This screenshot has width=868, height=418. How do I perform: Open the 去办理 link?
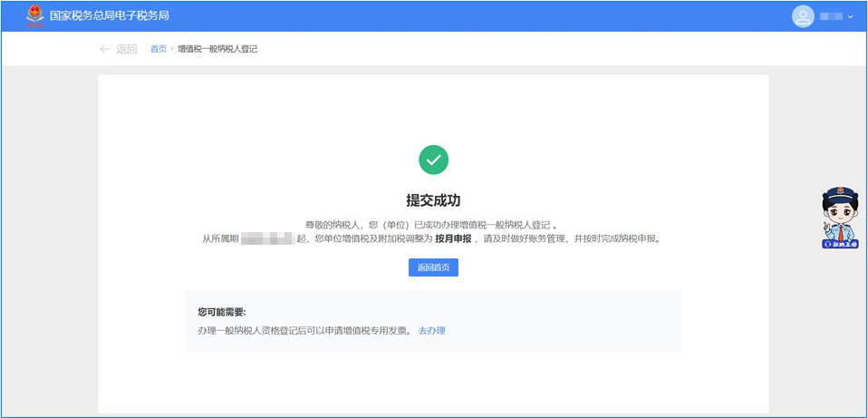(x=431, y=331)
